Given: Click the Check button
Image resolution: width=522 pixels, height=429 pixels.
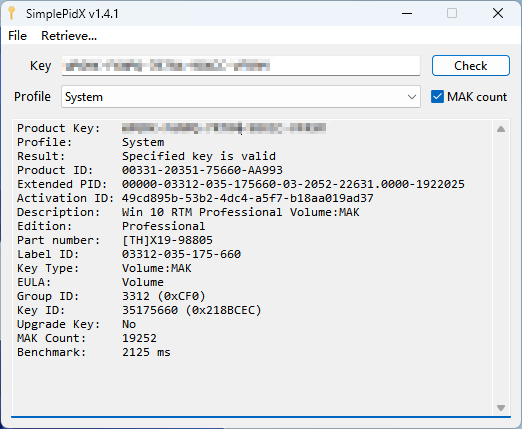Looking at the screenshot, I should 471,66.
